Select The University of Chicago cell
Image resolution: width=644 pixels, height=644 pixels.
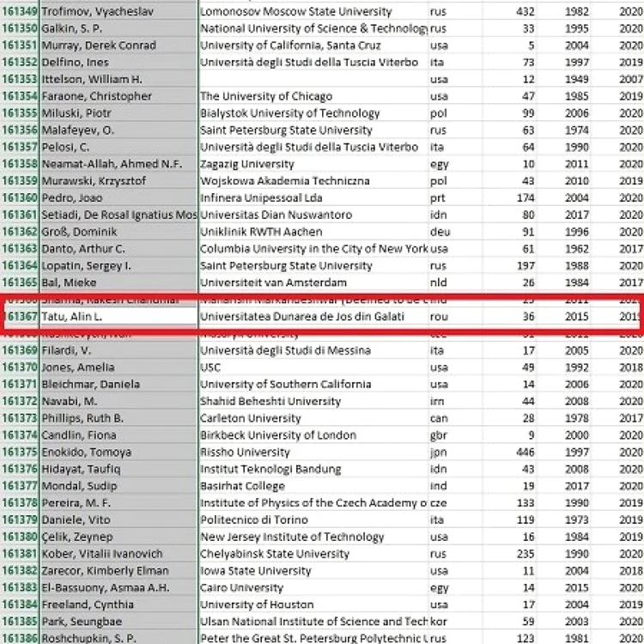313,96
